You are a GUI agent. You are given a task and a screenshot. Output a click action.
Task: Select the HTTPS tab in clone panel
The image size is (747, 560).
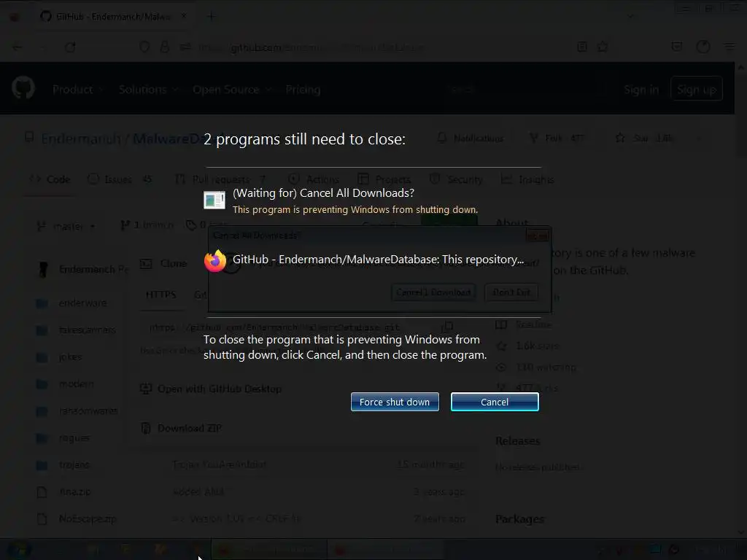click(x=161, y=295)
